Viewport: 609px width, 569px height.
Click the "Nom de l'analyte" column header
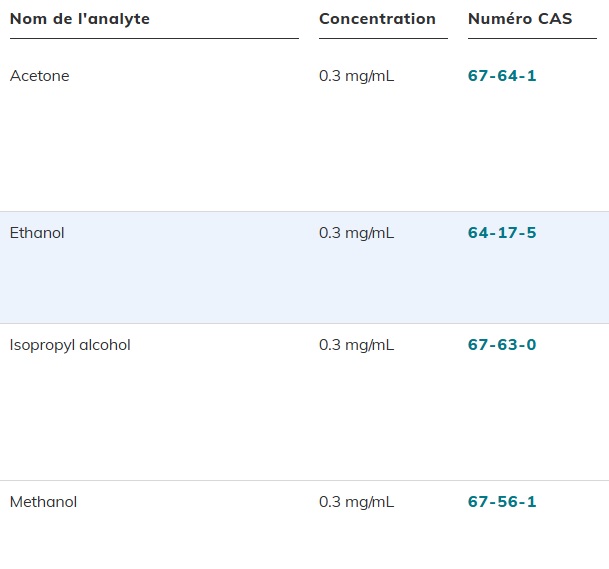coord(80,19)
